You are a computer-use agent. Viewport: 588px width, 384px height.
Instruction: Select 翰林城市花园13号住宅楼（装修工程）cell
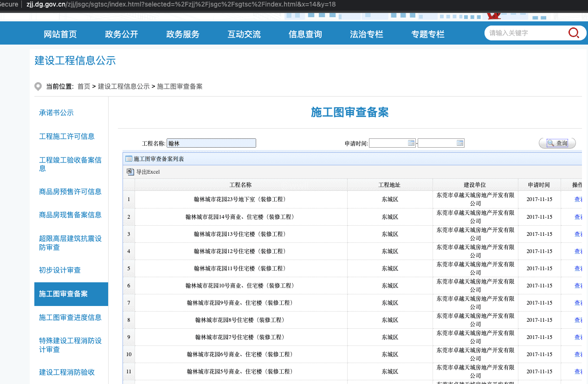point(240,234)
